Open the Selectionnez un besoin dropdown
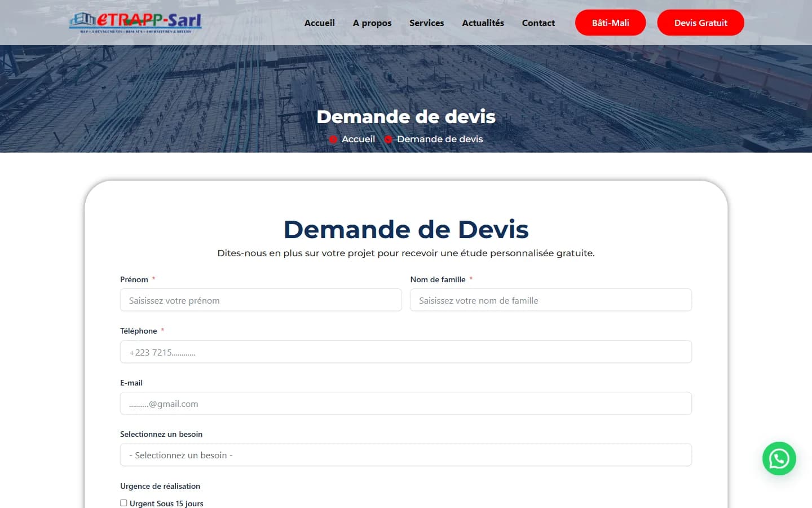This screenshot has height=508, width=812. click(406, 455)
